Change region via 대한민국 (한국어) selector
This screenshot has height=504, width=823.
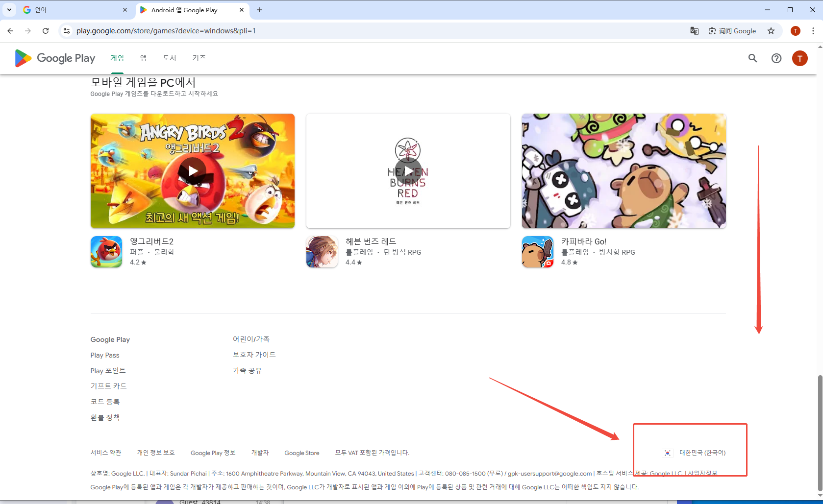coord(694,453)
